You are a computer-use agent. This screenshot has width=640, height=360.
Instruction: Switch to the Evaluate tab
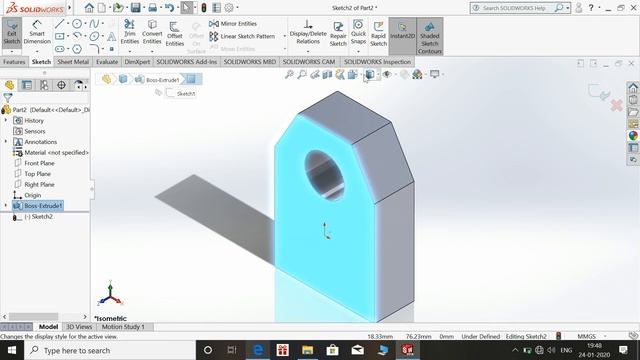[x=107, y=62]
